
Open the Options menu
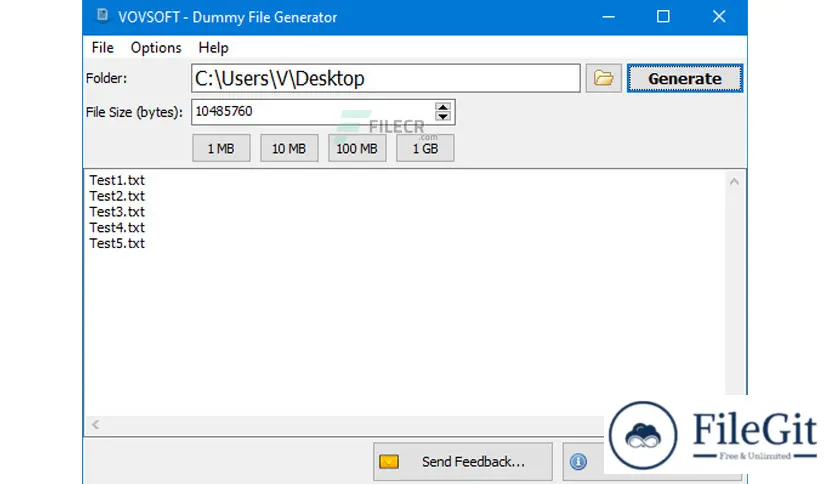click(156, 47)
